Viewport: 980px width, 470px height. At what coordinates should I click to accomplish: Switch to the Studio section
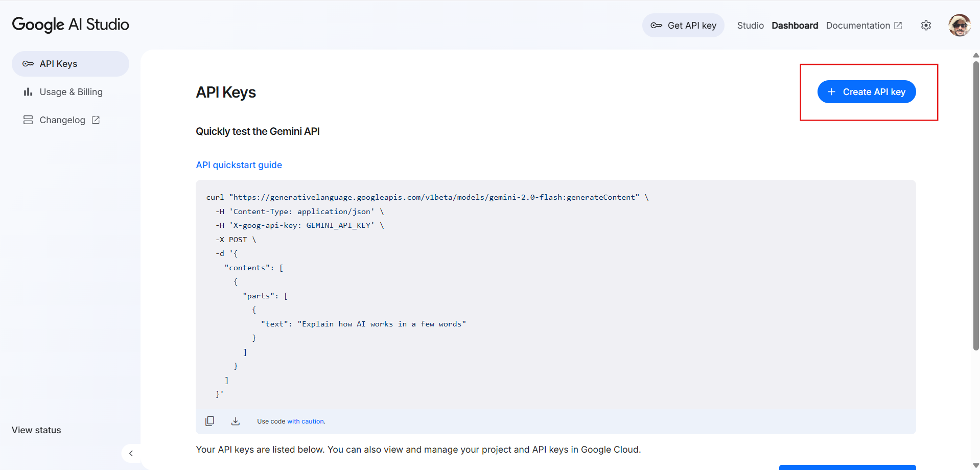point(750,25)
